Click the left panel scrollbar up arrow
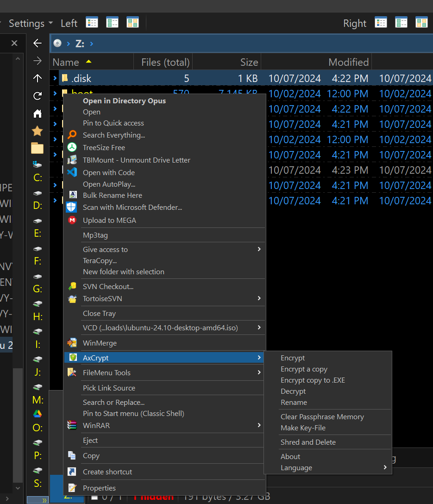Screen dimensions: 433x504 (x=18, y=59)
